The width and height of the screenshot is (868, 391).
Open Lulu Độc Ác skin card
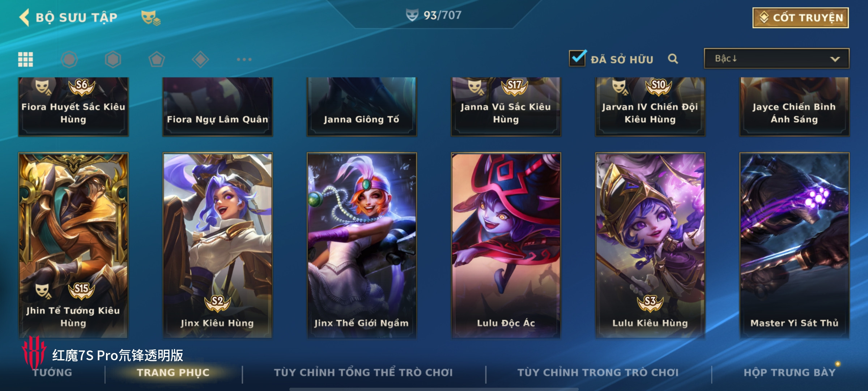click(506, 245)
